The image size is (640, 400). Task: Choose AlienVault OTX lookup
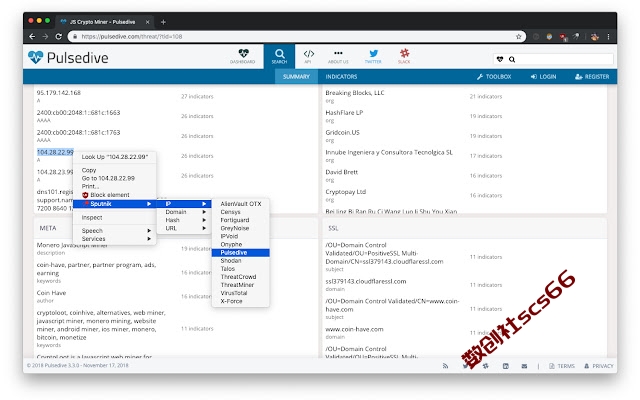coord(240,204)
